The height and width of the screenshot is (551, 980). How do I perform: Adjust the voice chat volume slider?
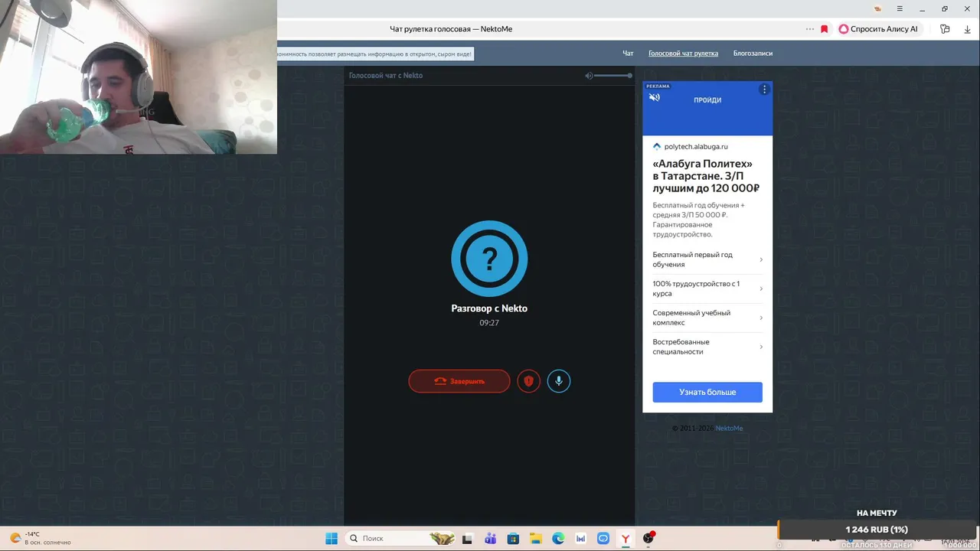(x=613, y=75)
